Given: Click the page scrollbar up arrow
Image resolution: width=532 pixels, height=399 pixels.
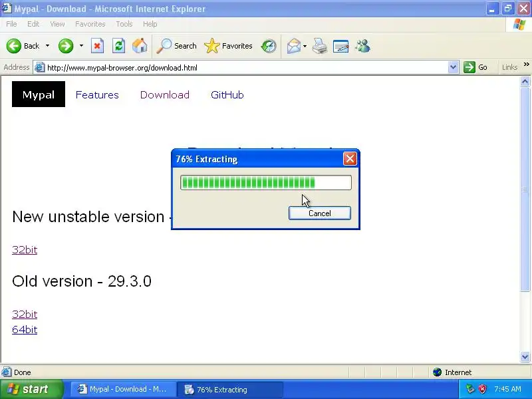Looking at the screenshot, I should [x=525, y=81].
